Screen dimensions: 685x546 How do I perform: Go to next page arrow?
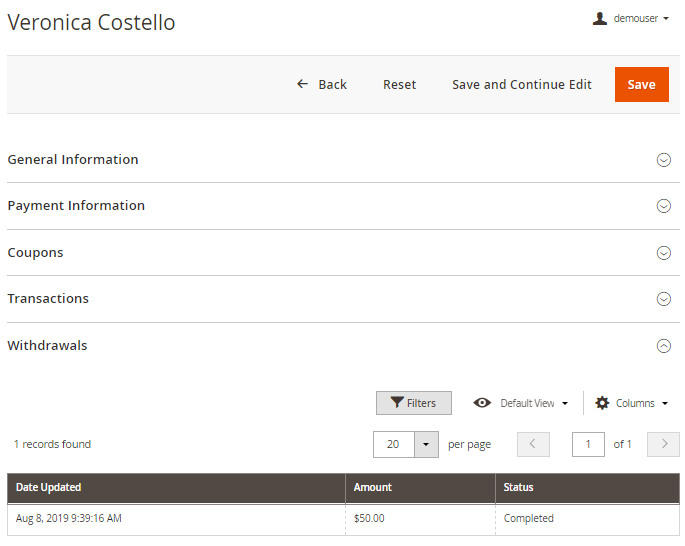[x=663, y=444]
